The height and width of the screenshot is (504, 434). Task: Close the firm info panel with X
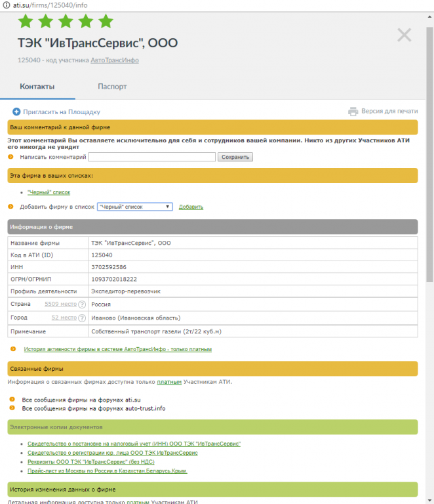404,35
